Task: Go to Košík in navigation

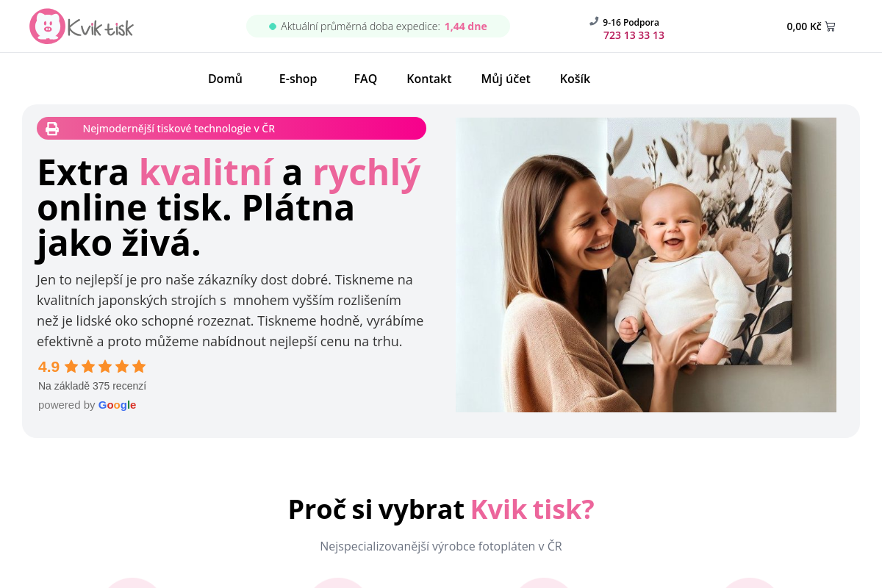Action: click(575, 79)
